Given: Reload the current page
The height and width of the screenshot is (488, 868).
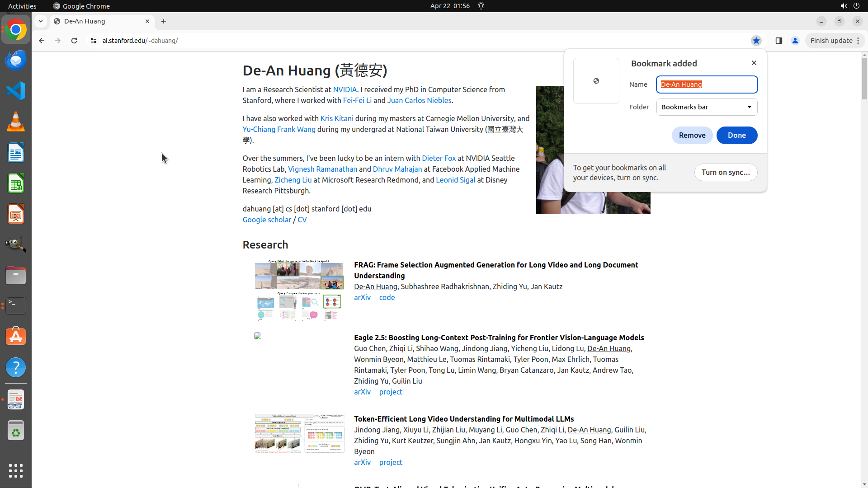Looking at the screenshot, I should click(74, 41).
